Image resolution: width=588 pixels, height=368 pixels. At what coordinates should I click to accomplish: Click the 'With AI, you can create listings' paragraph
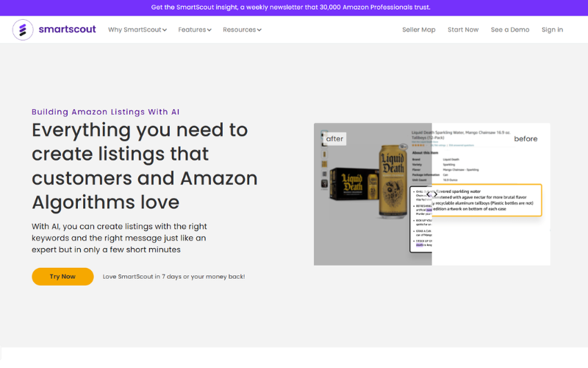[119, 238]
